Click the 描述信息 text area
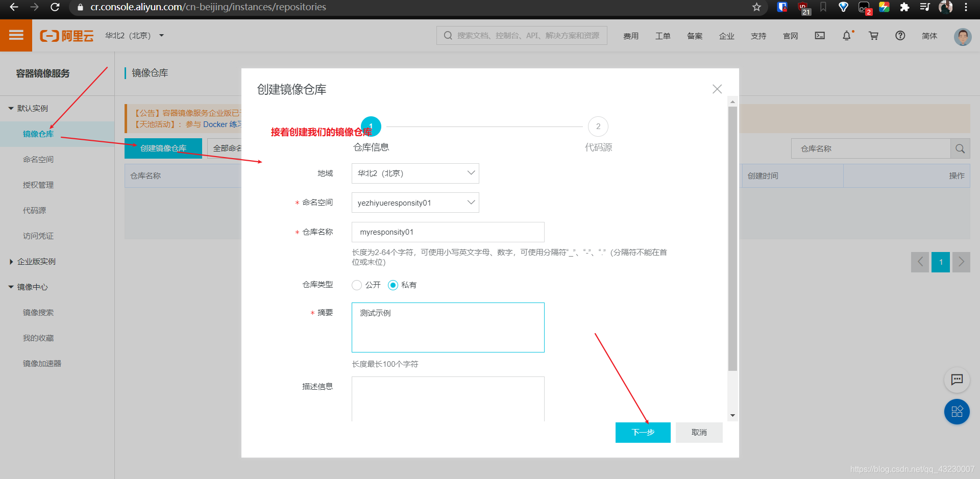Image resolution: width=980 pixels, height=479 pixels. [448, 399]
